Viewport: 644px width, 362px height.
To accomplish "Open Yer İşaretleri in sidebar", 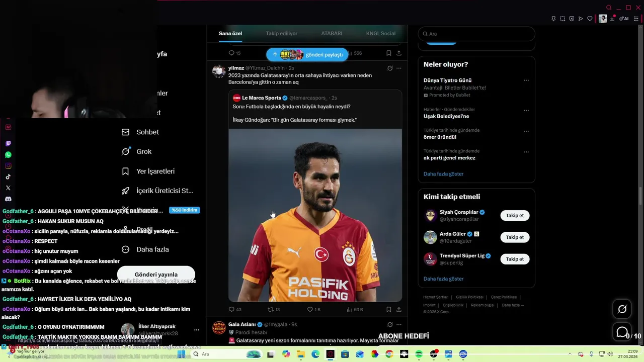I will click(148, 171).
